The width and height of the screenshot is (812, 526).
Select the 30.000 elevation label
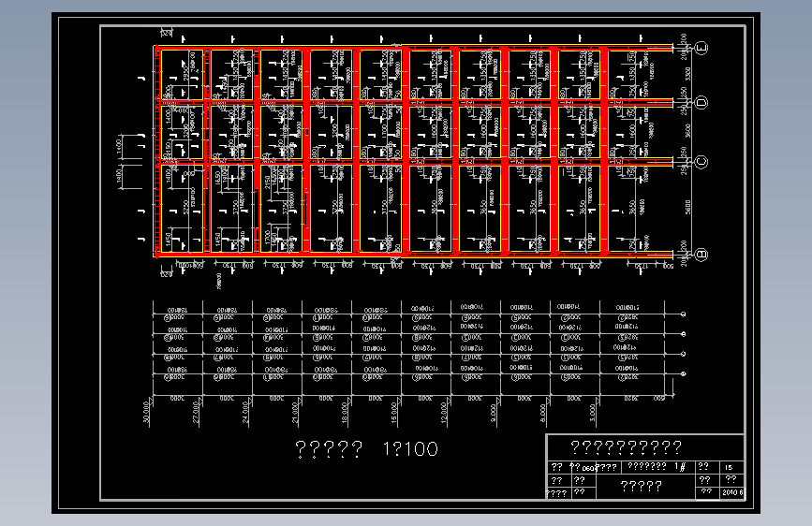146,413
